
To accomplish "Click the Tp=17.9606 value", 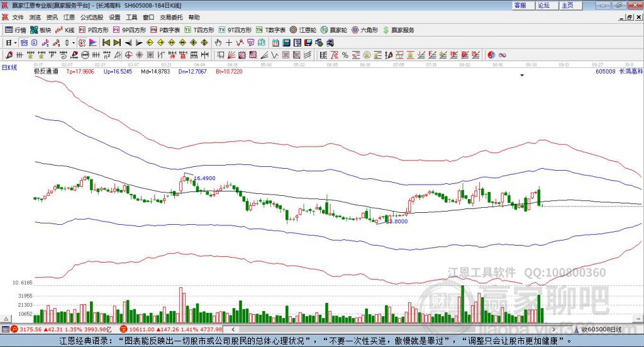I will [x=80, y=72].
